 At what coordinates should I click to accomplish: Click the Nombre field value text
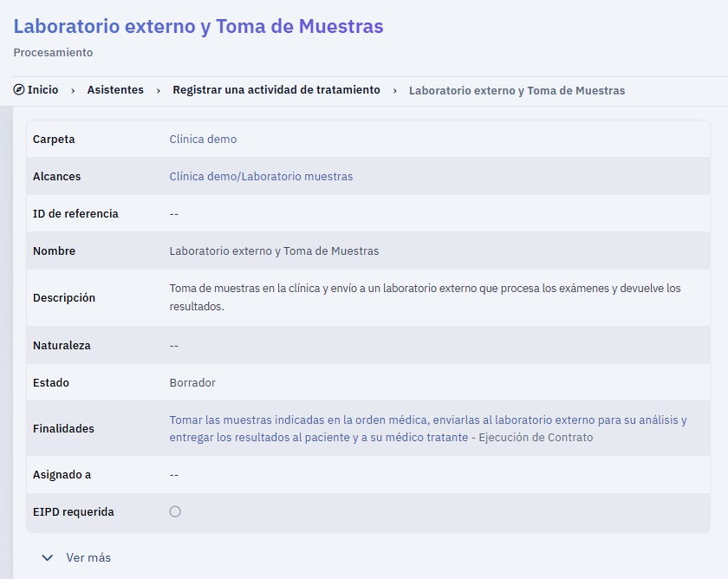[x=274, y=250]
